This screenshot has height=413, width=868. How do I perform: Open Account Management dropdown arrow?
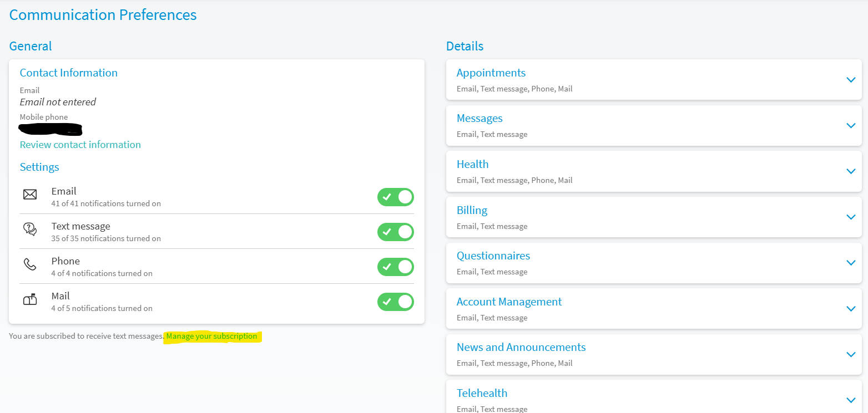pos(851,309)
